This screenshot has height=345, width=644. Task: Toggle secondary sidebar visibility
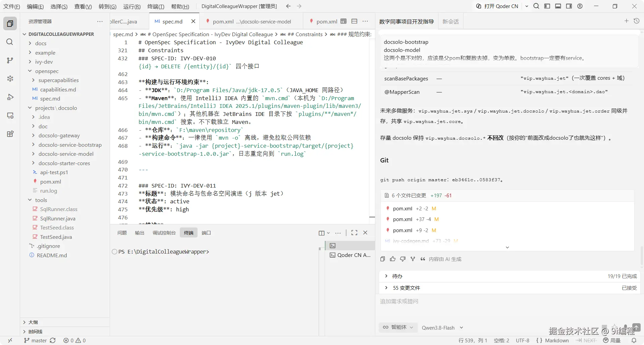point(569,6)
